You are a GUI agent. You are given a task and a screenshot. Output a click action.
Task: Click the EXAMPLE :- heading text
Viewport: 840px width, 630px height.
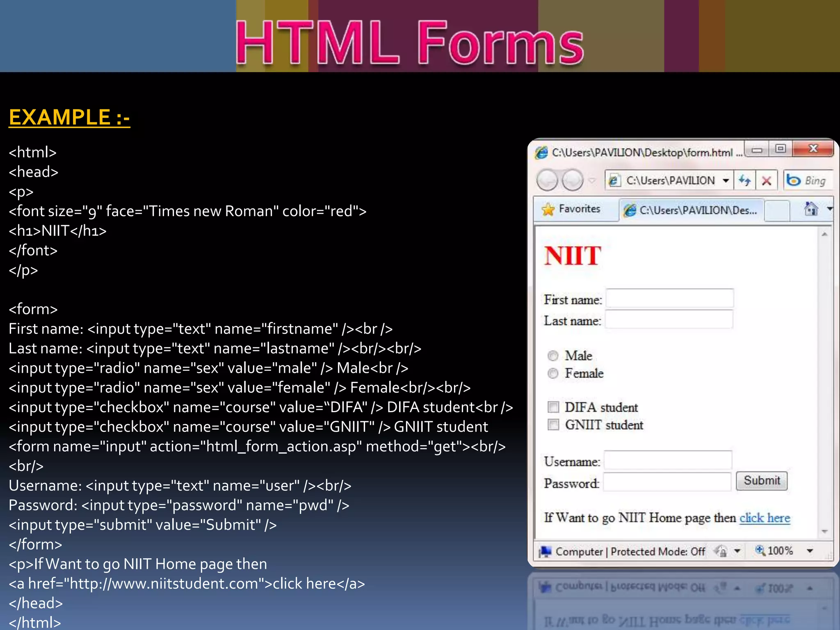(x=69, y=117)
